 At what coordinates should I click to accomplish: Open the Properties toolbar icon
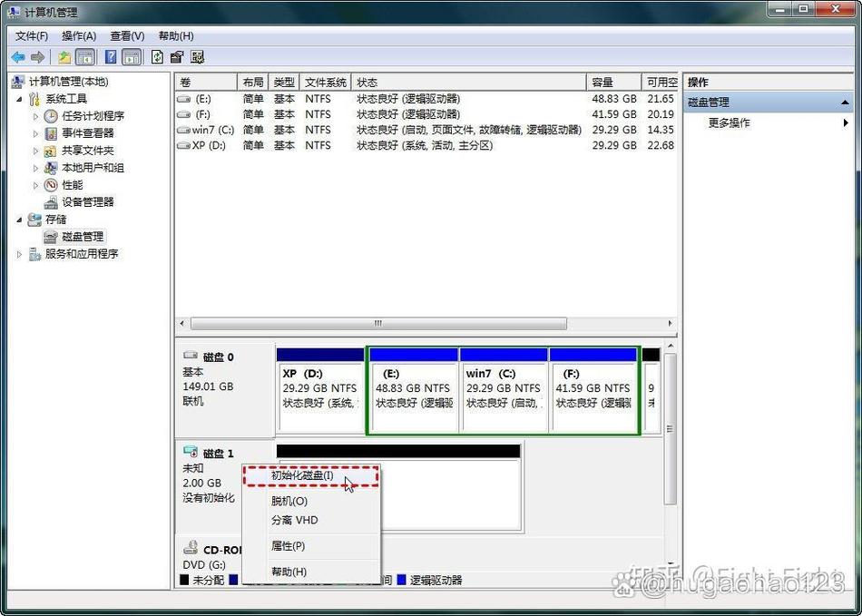click(x=177, y=56)
